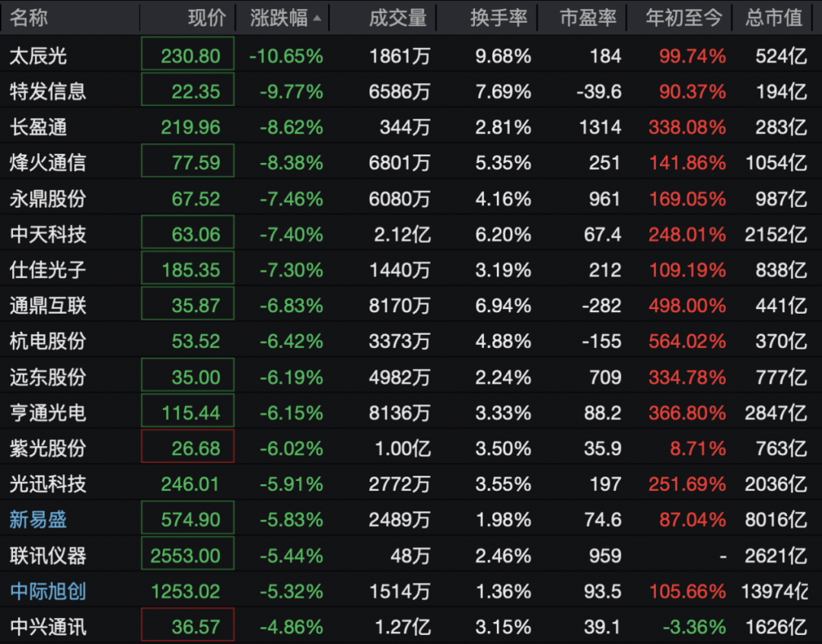The height and width of the screenshot is (644, 822).
Task: Sort by the 换手率 column header
Action: [x=499, y=18]
